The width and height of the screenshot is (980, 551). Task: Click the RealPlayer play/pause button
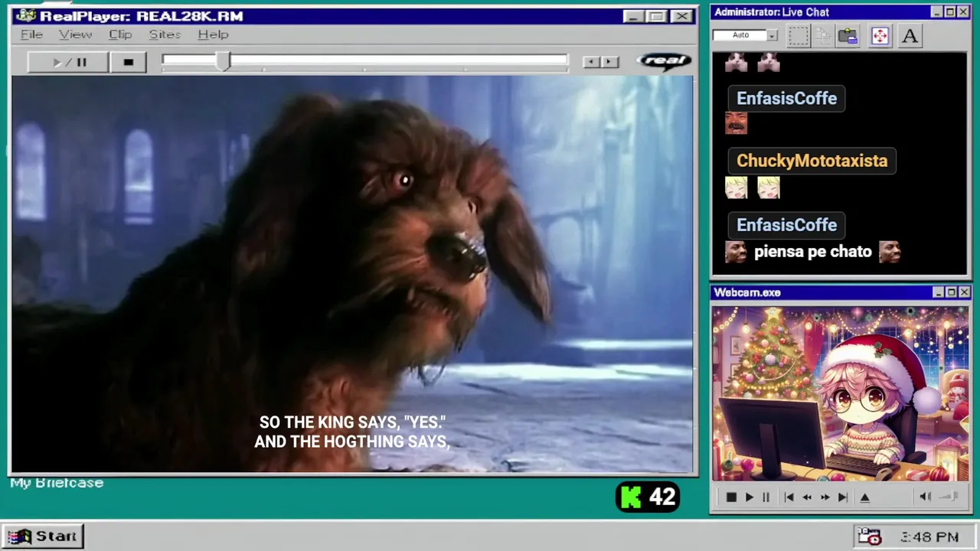click(68, 62)
